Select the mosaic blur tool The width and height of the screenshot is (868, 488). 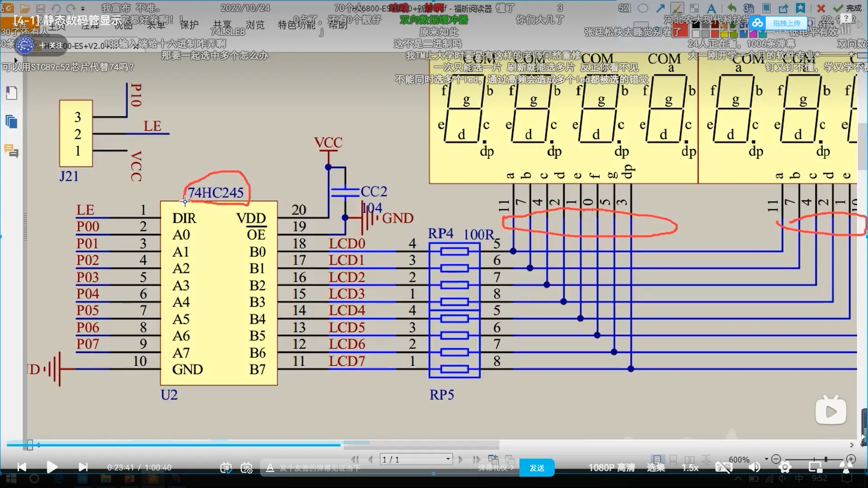(694, 8)
